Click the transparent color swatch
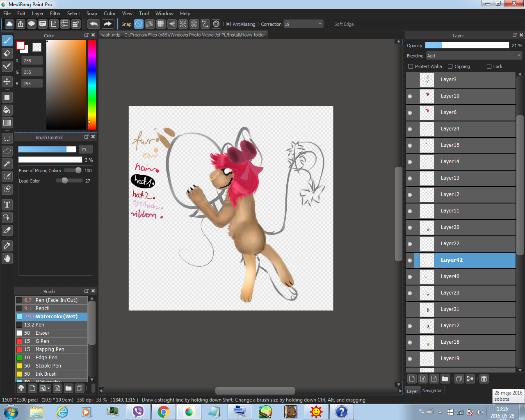Screen dimensions: 525x420 point(37,47)
